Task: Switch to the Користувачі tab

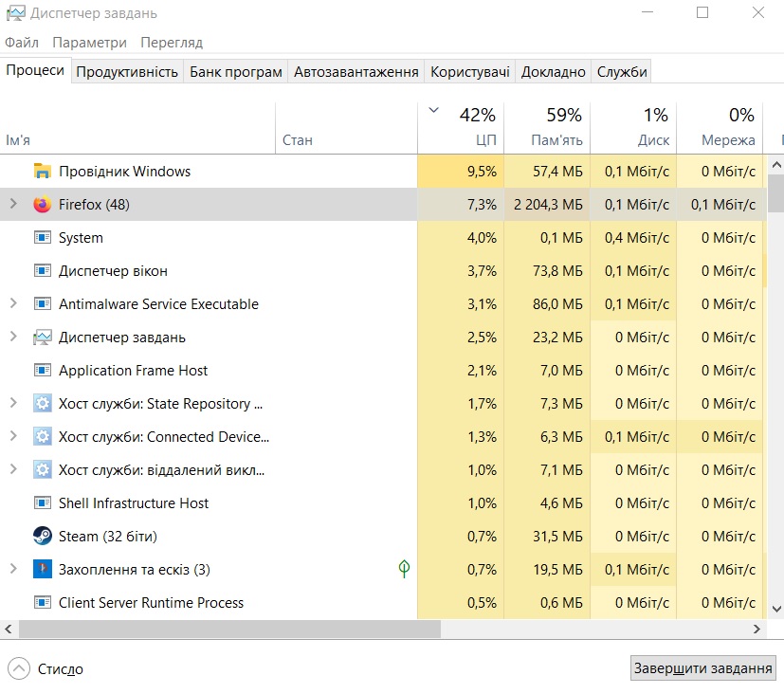Action: point(470,72)
